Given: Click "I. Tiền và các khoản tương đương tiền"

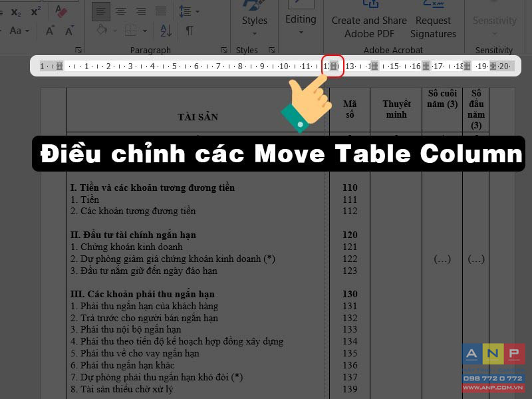Looking at the screenshot, I should (152, 188).
